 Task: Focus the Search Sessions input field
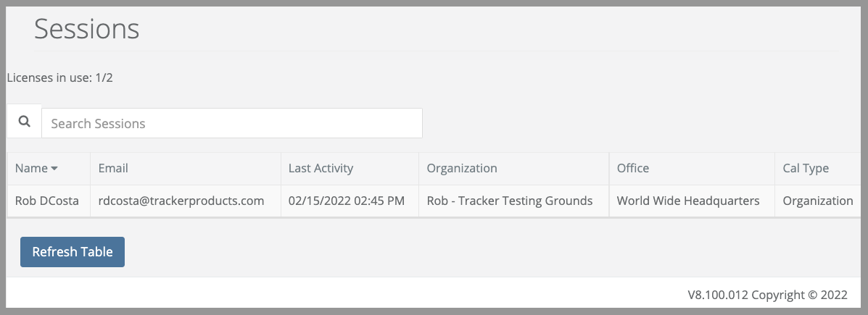point(232,123)
